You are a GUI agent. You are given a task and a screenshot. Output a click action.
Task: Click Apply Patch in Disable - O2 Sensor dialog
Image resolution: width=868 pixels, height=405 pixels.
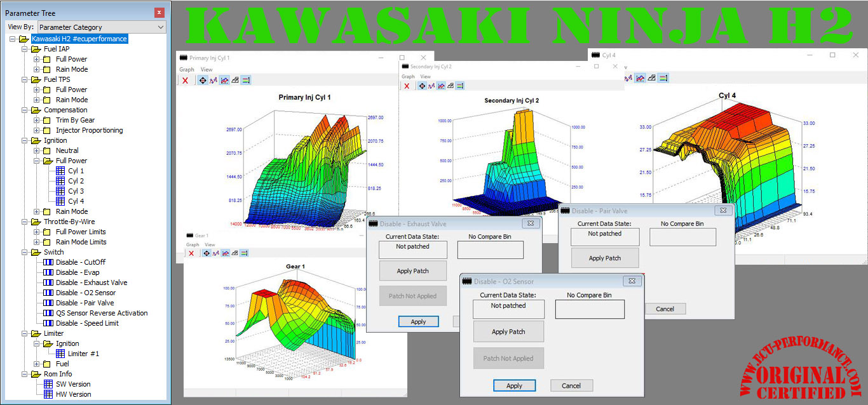(508, 331)
